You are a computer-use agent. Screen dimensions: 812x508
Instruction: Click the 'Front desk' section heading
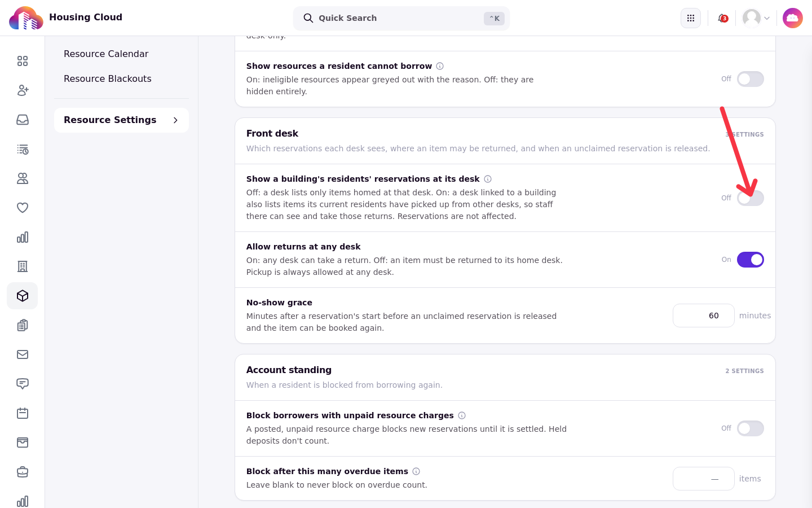(272, 133)
